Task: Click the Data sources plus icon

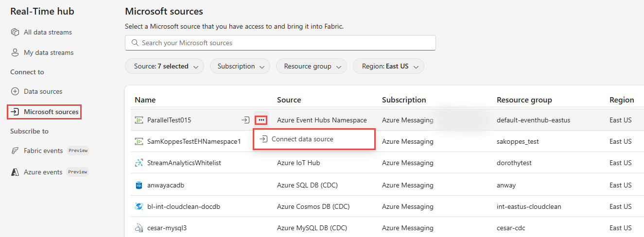Action: (x=15, y=91)
